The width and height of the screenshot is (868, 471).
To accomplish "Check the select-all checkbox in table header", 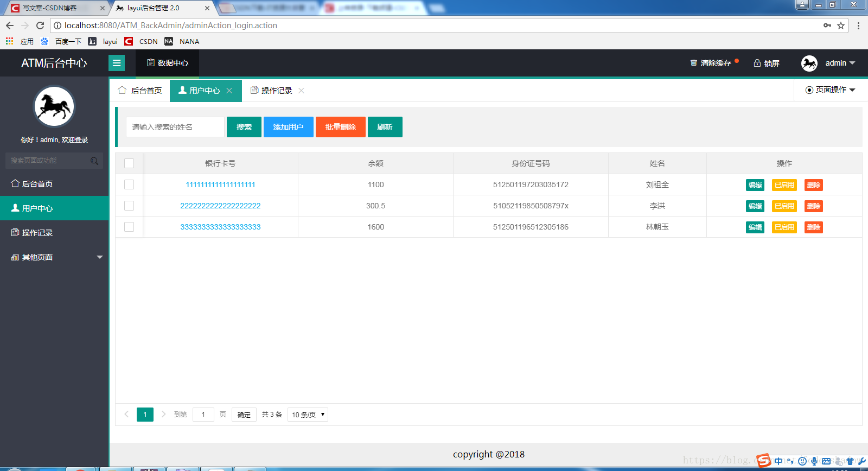I will tap(129, 163).
